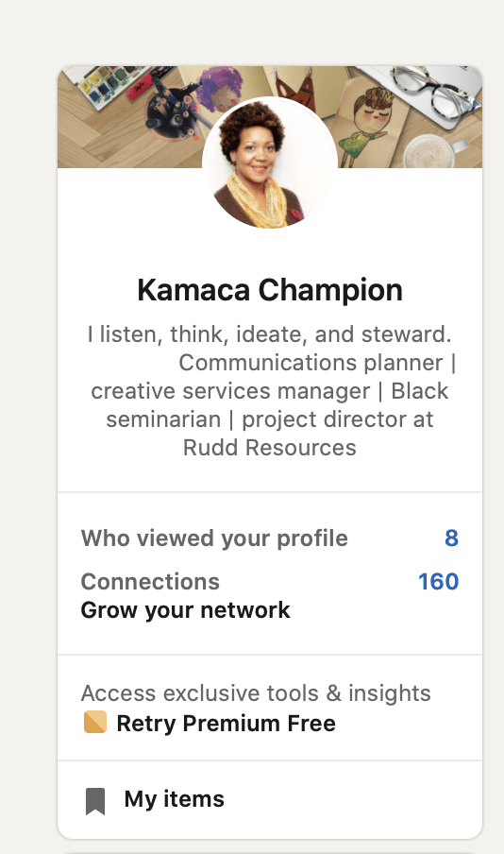Open My items
The image size is (504, 854).
click(x=175, y=799)
